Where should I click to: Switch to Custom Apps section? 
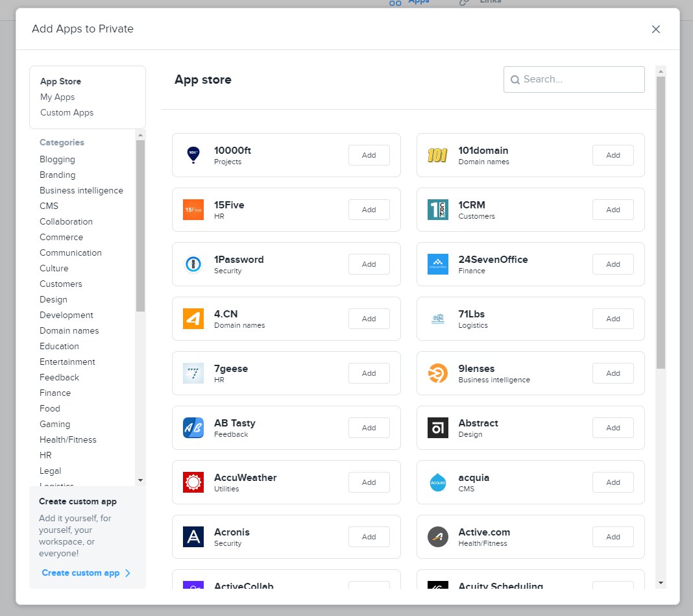click(x=67, y=112)
